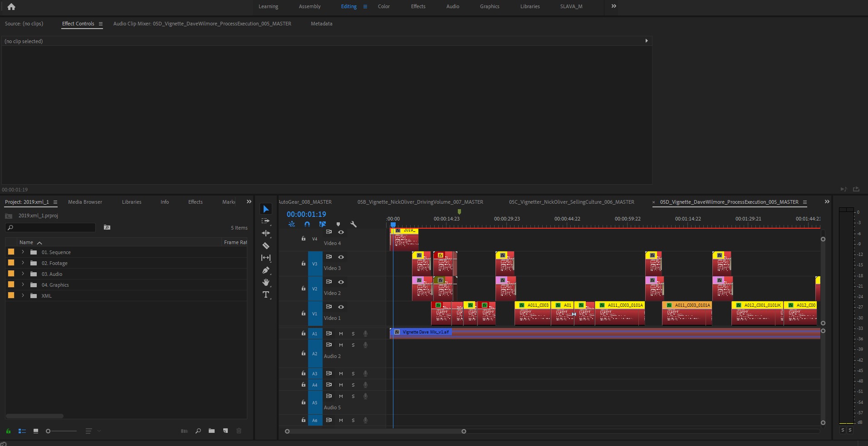Select the Track Select Forward tool
The width and height of the screenshot is (868, 446).
click(266, 221)
